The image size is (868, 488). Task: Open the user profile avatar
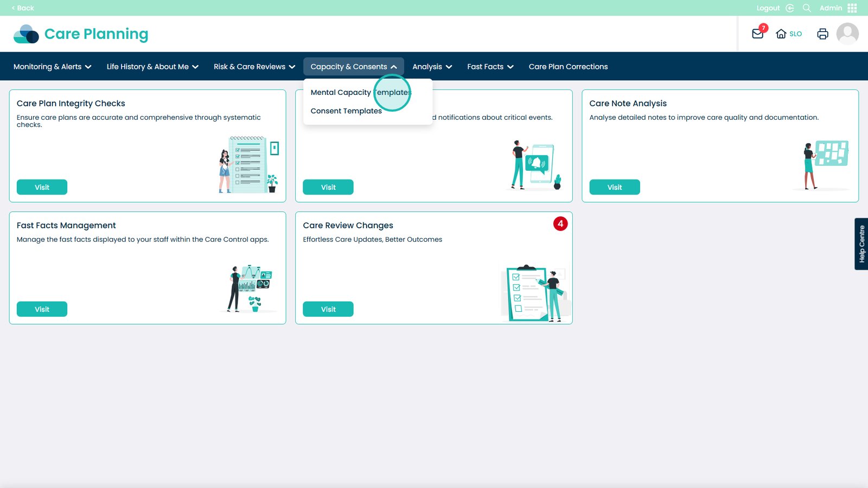pos(847,34)
